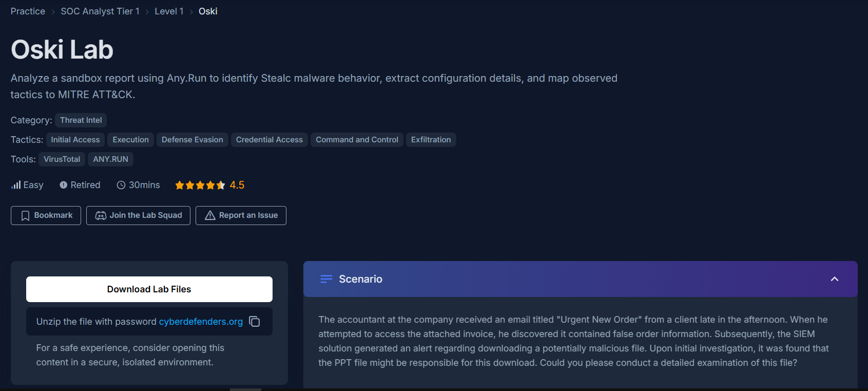Select the Execution tactic tag
The height and width of the screenshot is (391, 868).
131,140
